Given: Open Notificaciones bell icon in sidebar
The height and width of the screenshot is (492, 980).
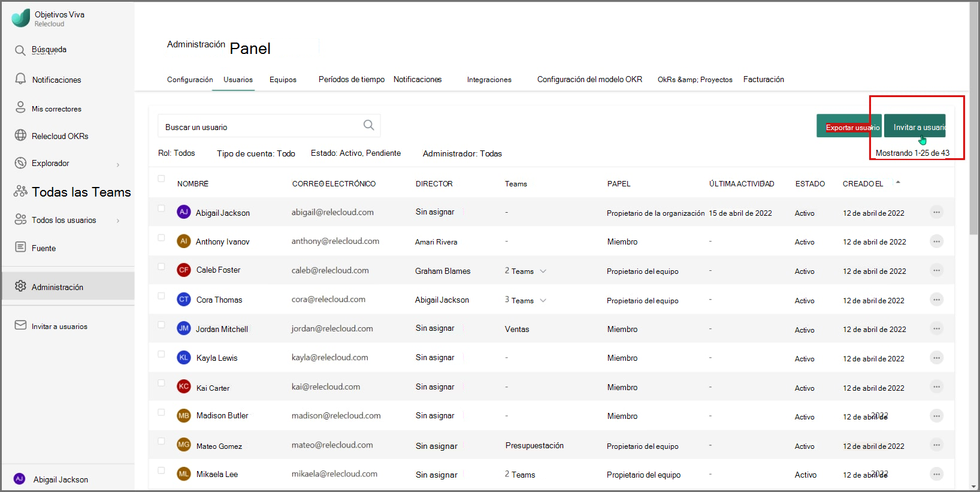Looking at the screenshot, I should [20, 79].
